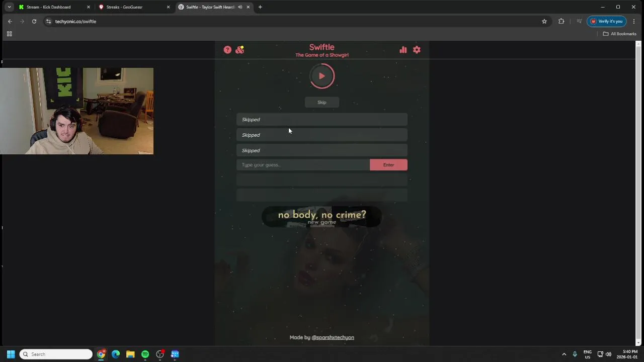
Task: Open the OBS Studio taskbar icon
Action: coord(160,354)
